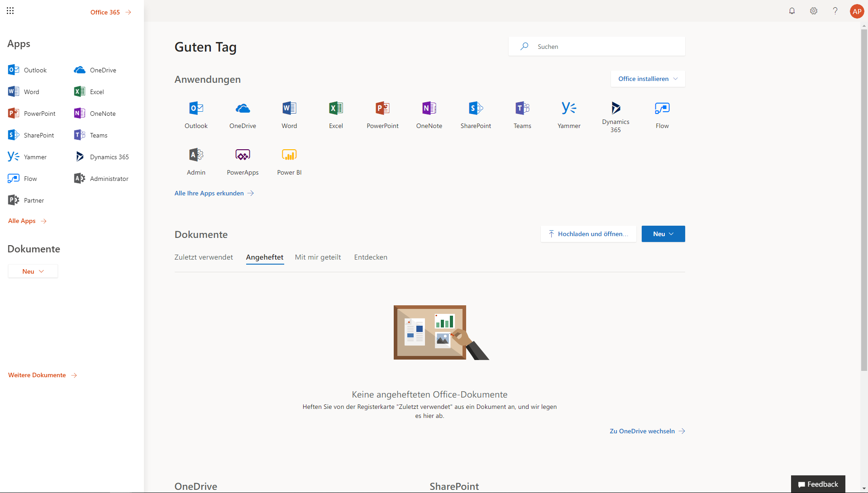
Task: Open the PowerApps tile
Action: click(x=243, y=162)
